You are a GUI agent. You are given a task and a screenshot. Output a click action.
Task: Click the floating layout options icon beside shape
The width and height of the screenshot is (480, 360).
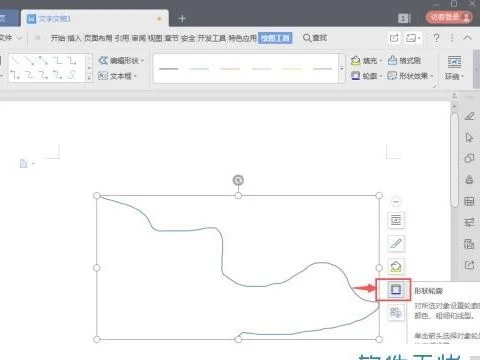396,220
